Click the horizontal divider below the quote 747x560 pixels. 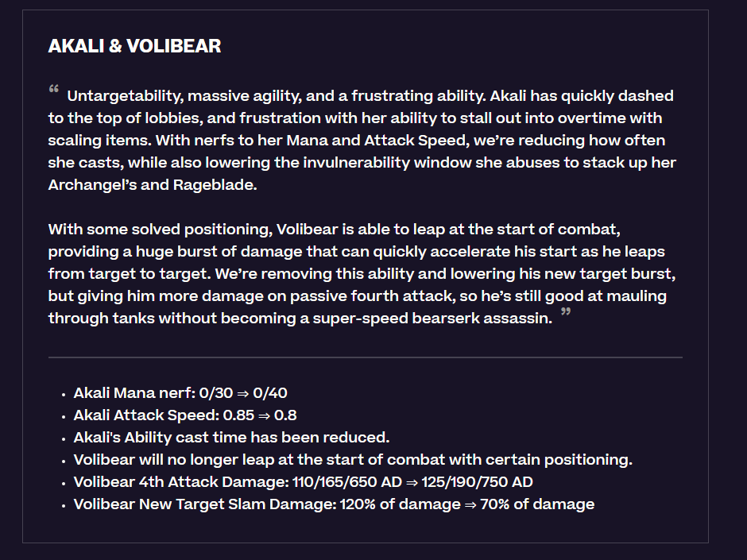click(366, 357)
